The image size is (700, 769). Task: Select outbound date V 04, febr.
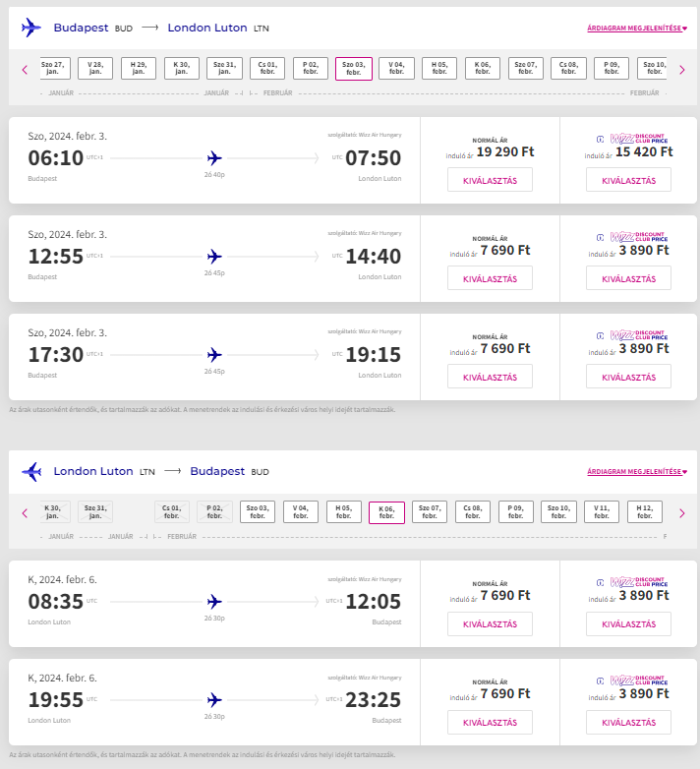pyautogui.click(x=396, y=68)
